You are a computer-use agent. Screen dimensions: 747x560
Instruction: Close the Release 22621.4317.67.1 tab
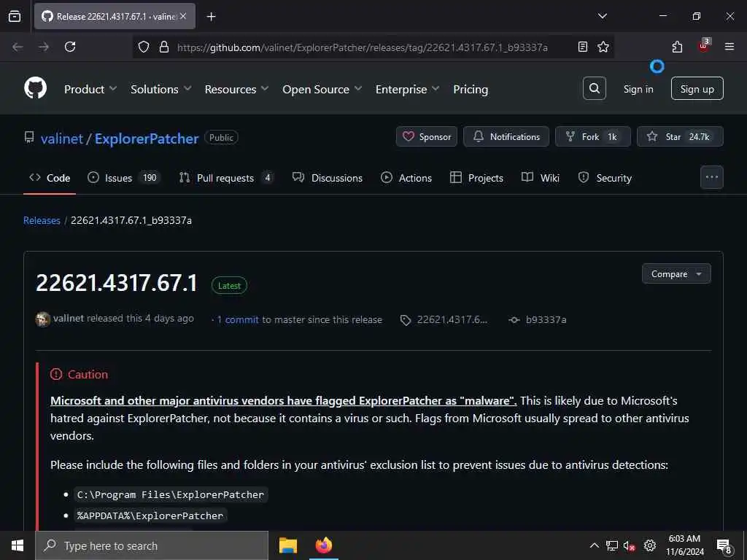coord(183,16)
